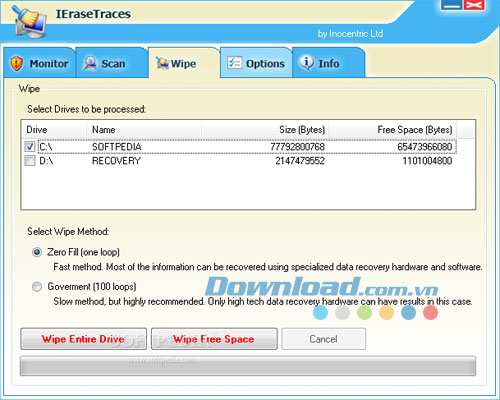500x400 pixels.
Task: Show the Info tab
Action: (329, 63)
